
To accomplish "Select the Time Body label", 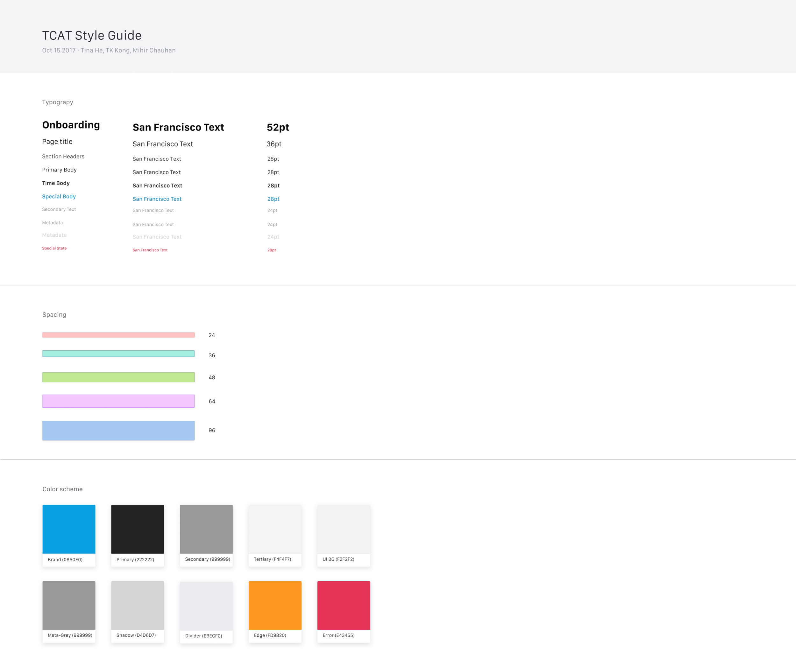I will click(56, 183).
